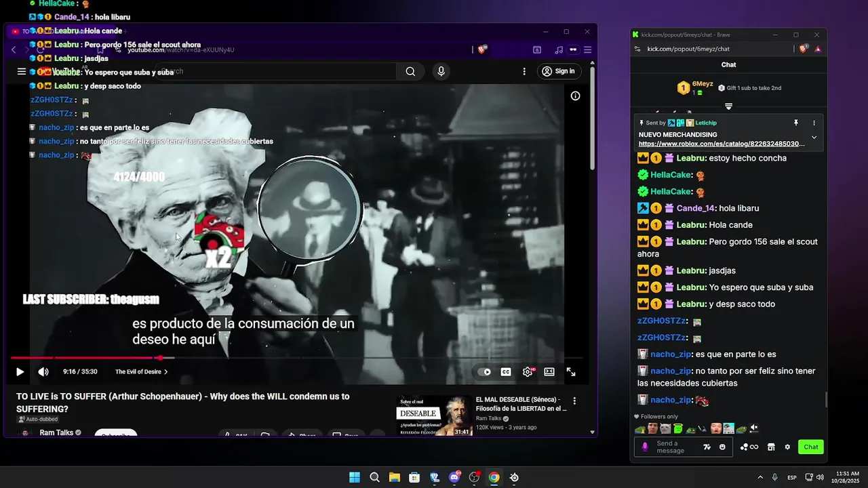Image resolution: width=868 pixels, height=488 pixels.
Task: Click Cande_14 username in Kick chat
Action: coord(696,208)
